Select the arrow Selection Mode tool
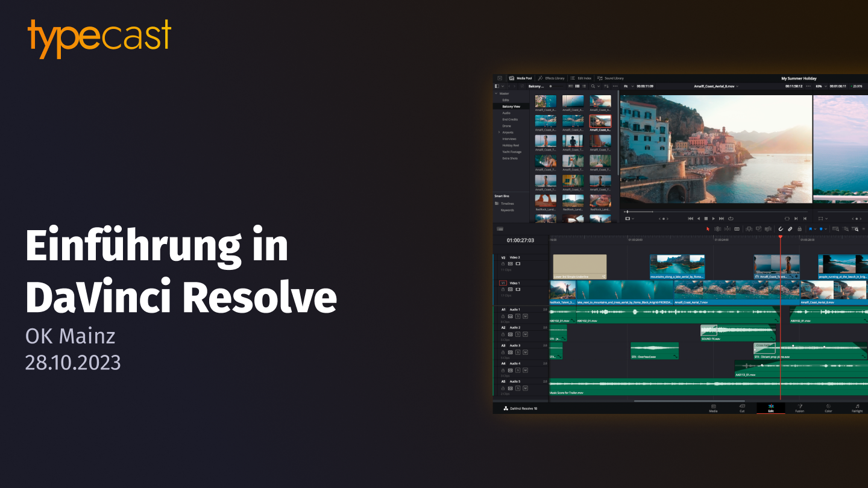Viewport: 868px width, 488px height. click(x=708, y=229)
